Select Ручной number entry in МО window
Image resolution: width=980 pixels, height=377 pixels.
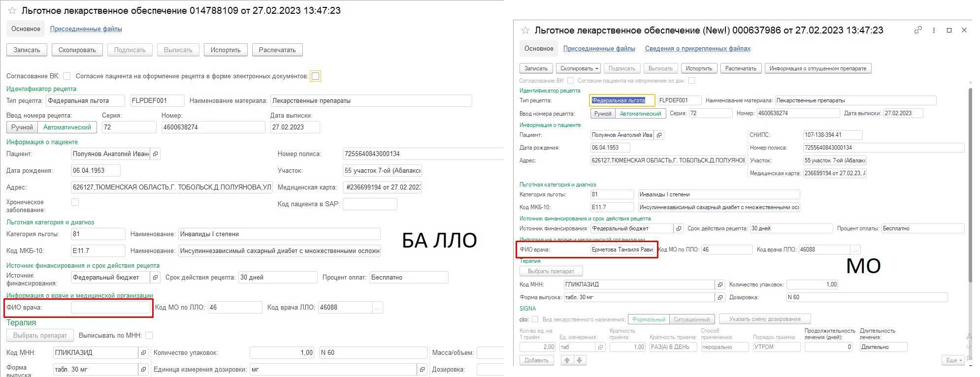[603, 114]
